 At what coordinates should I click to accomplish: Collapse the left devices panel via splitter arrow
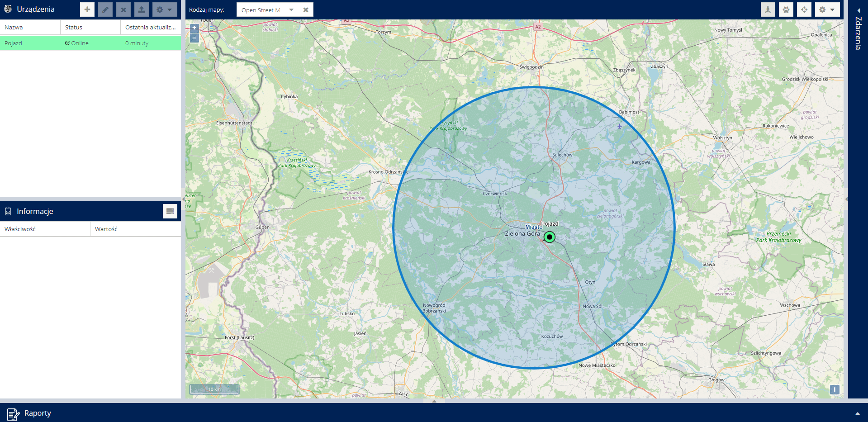183,199
